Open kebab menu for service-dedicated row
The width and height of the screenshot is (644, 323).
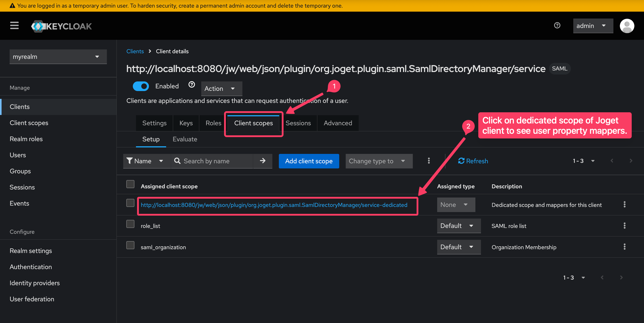[x=625, y=204]
